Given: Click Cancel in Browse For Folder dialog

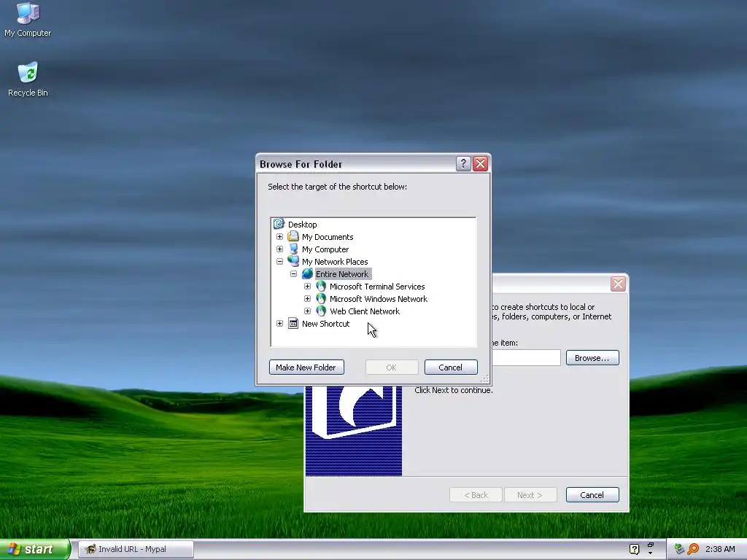Looking at the screenshot, I should (x=451, y=367).
